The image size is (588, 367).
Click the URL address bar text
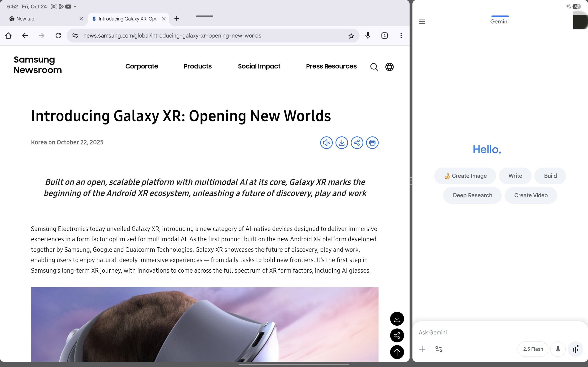point(172,36)
